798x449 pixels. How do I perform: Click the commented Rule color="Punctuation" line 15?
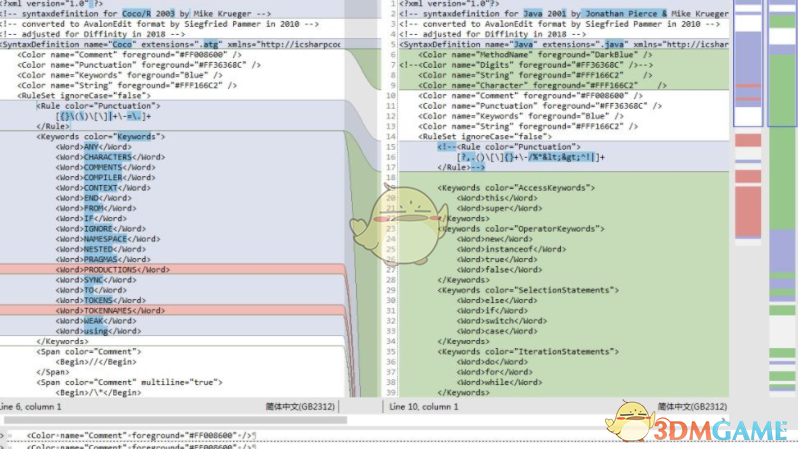tap(509, 147)
